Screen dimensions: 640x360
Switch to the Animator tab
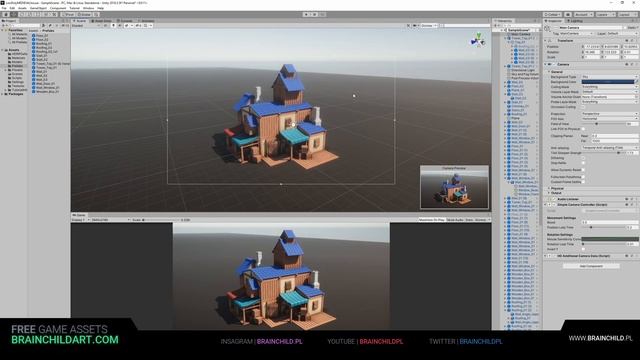pos(147,20)
